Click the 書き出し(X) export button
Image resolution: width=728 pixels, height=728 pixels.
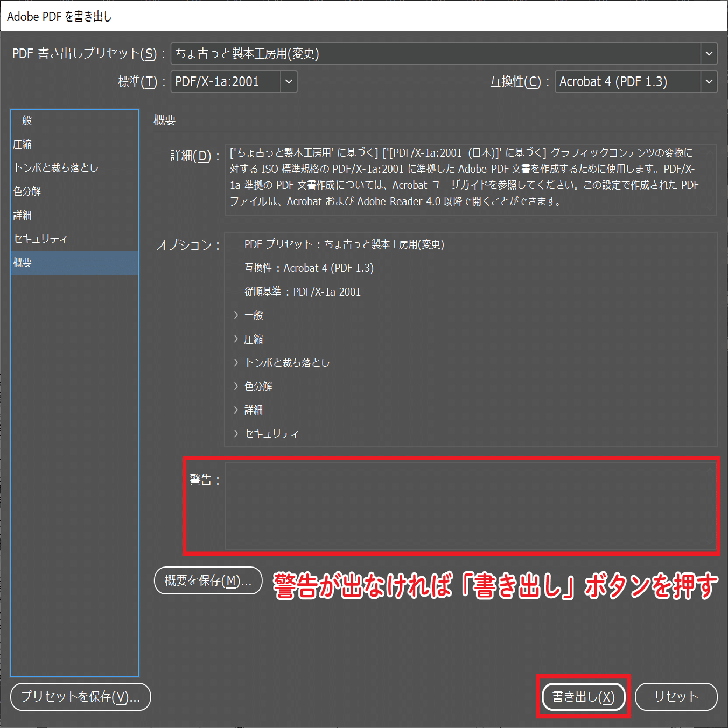click(x=584, y=697)
